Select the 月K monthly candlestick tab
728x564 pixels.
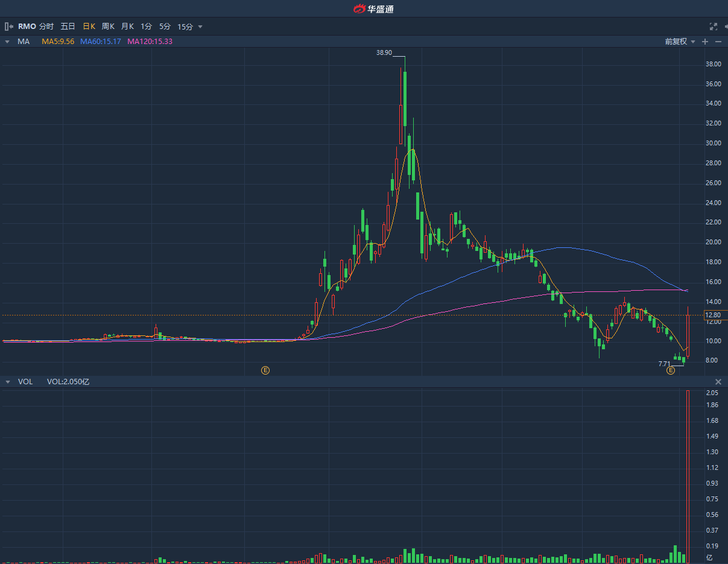pyautogui.click(x=127, y=27)
